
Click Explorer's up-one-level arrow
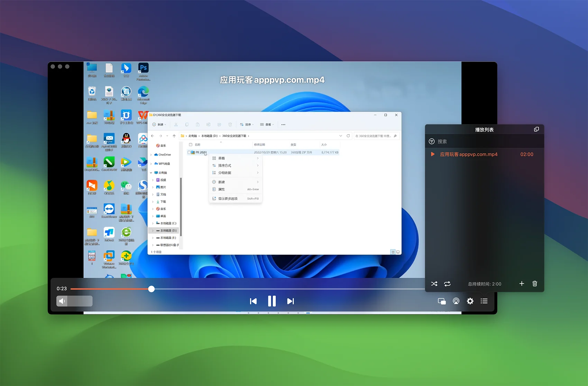click(x=174, y=136)
